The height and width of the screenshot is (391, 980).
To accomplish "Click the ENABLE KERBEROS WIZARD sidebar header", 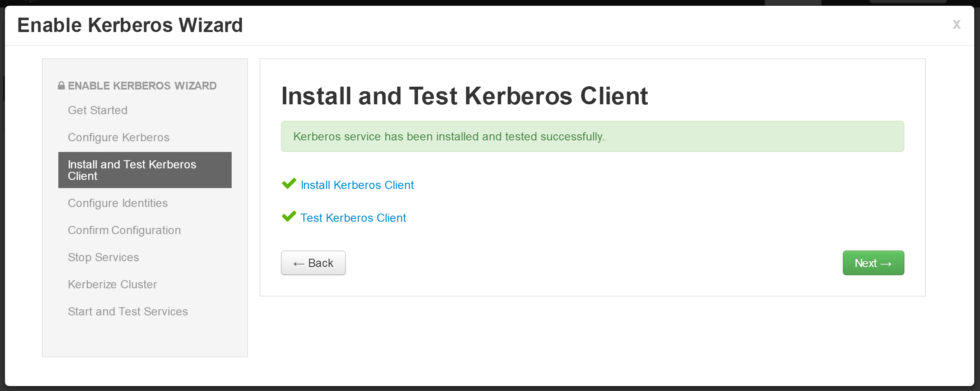I will tap(142, 85).
